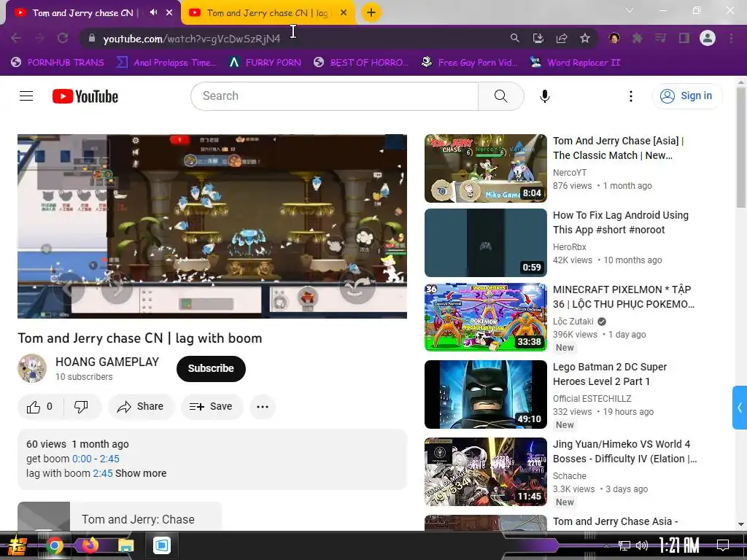Image resolution: width=747 pixels, height=560 pixels.
Task: Click the install app icon in address bar
Action: click(x=538, y=38)
